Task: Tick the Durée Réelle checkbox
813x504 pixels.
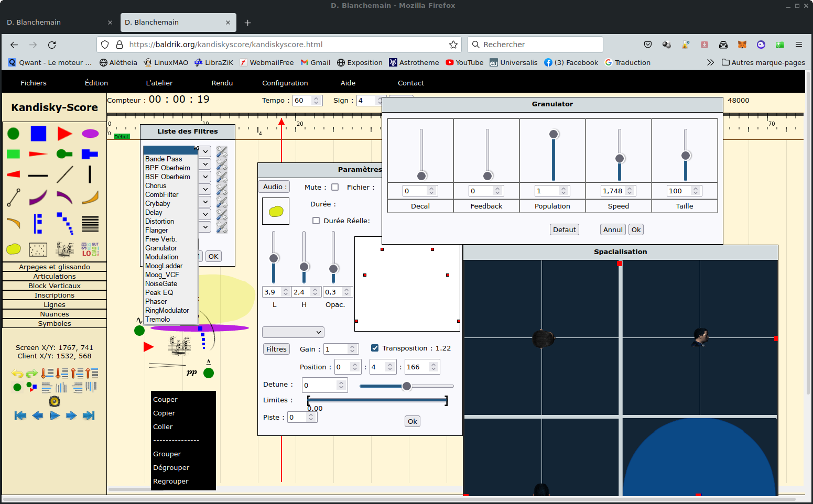Action: click(x=316, y=221)
